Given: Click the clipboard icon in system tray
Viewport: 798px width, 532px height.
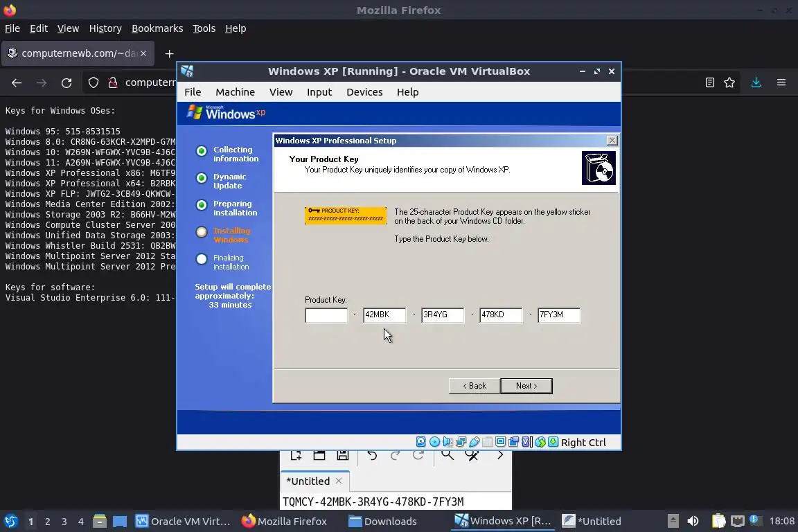Looking at the screenshot, I should [718, 521].
